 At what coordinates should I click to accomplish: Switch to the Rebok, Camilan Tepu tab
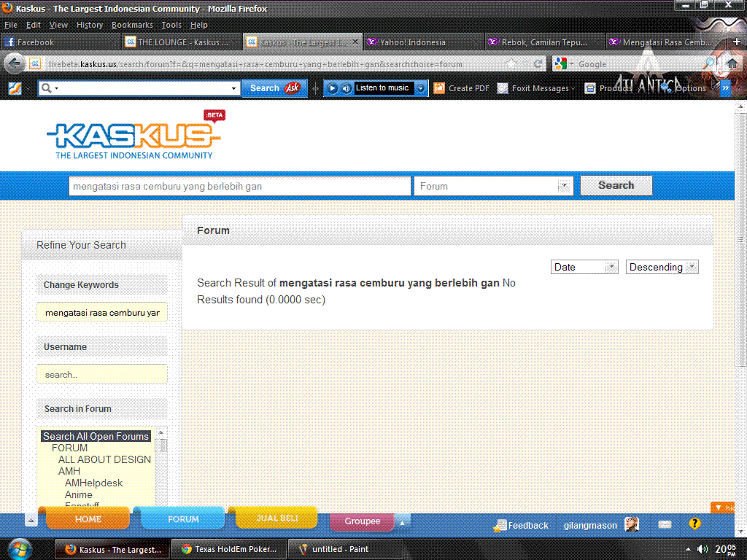(544, 42)
